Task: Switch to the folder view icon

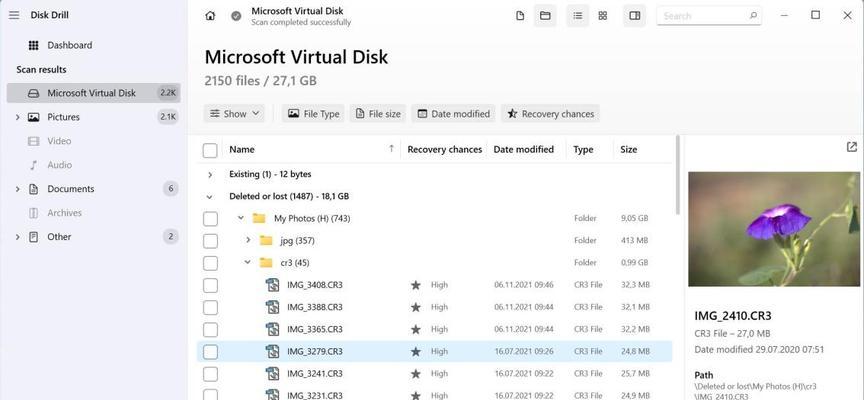Action: 545,16
